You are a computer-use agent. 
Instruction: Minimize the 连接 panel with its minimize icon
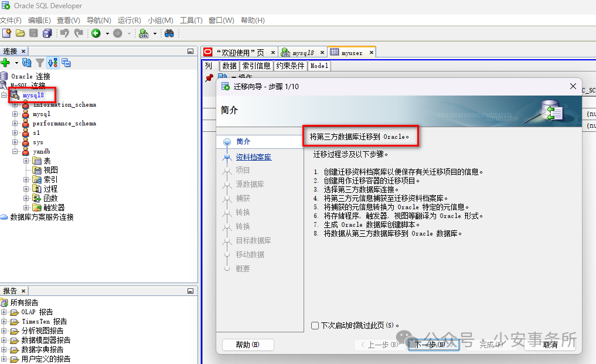(190, 52)
